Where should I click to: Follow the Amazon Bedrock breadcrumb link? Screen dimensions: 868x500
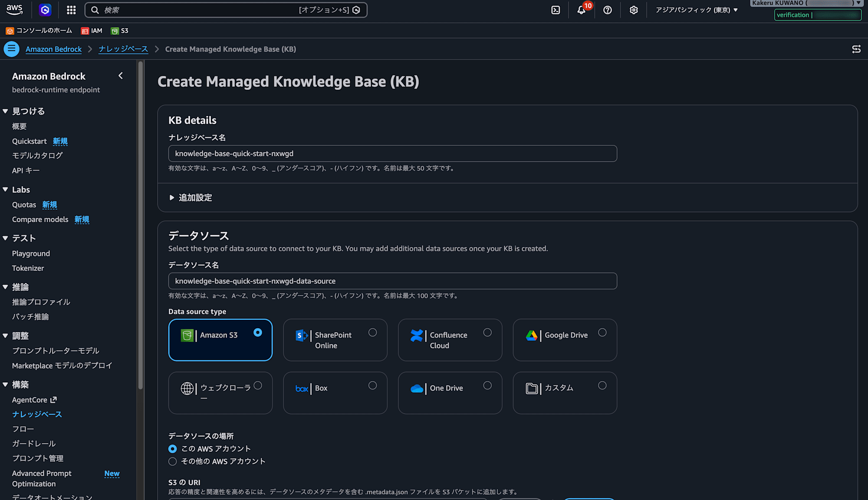click(x=53, y=49)
